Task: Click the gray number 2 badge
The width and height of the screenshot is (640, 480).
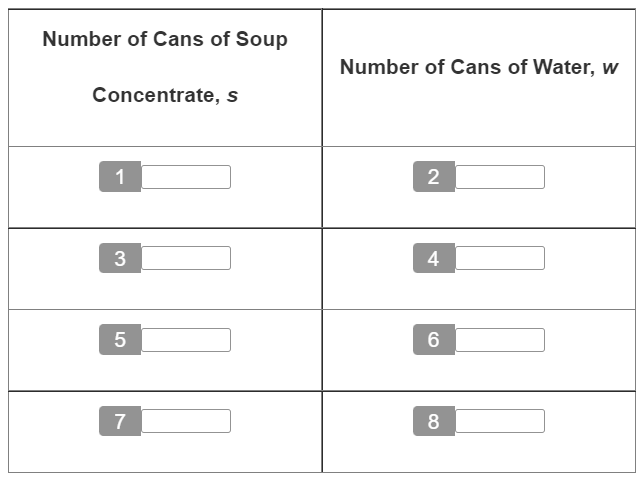Action: 434,177
